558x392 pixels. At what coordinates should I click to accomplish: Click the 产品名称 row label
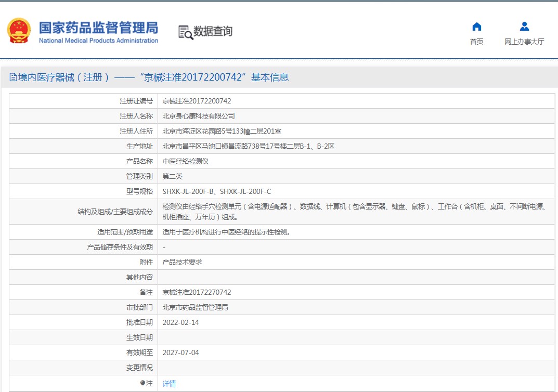[x=139, y=161]
